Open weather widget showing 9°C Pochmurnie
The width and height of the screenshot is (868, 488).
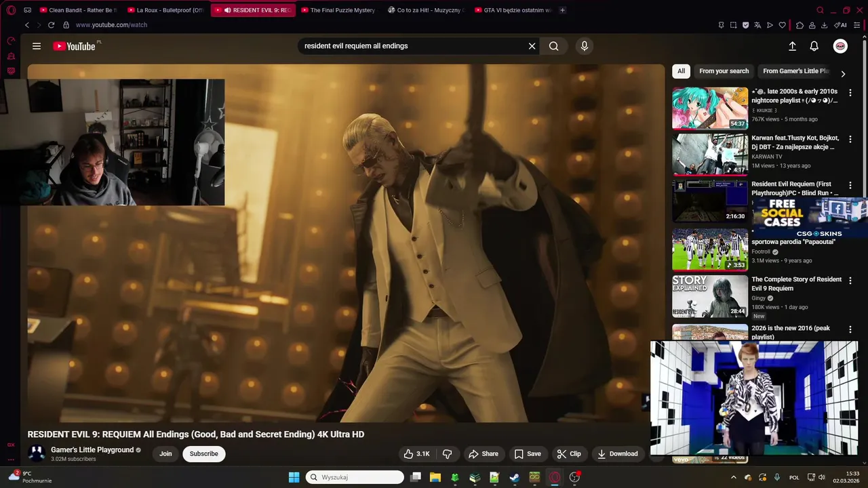[28, 477]
